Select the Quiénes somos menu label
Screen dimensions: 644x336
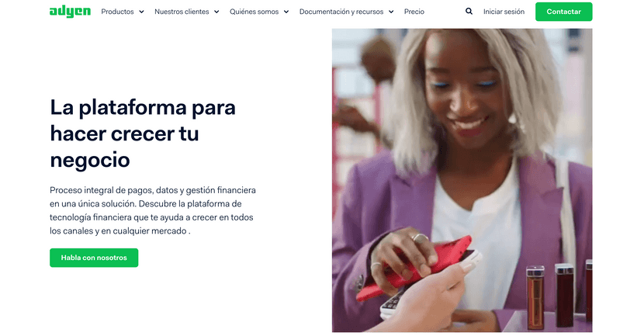(254, 12)
